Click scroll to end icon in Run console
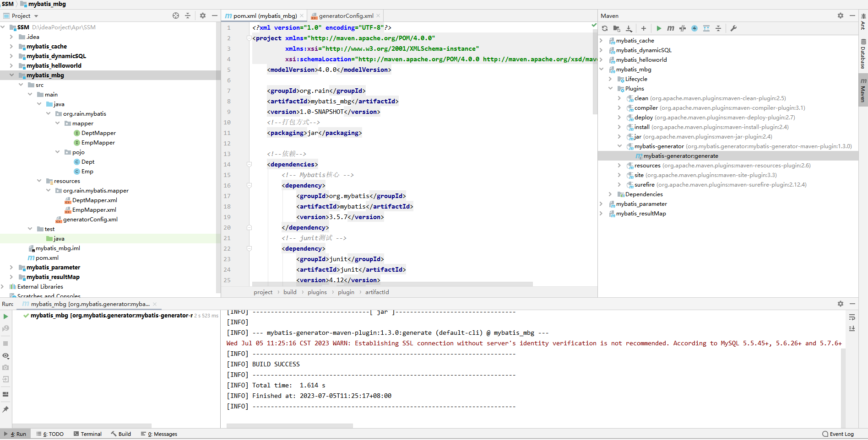 tap(852, 328)
